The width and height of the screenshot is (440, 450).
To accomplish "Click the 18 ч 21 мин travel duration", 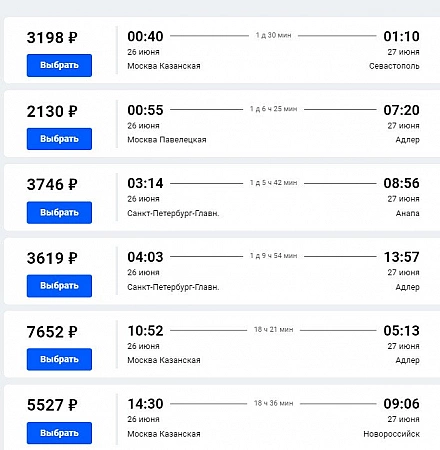I will coord(273,329).
